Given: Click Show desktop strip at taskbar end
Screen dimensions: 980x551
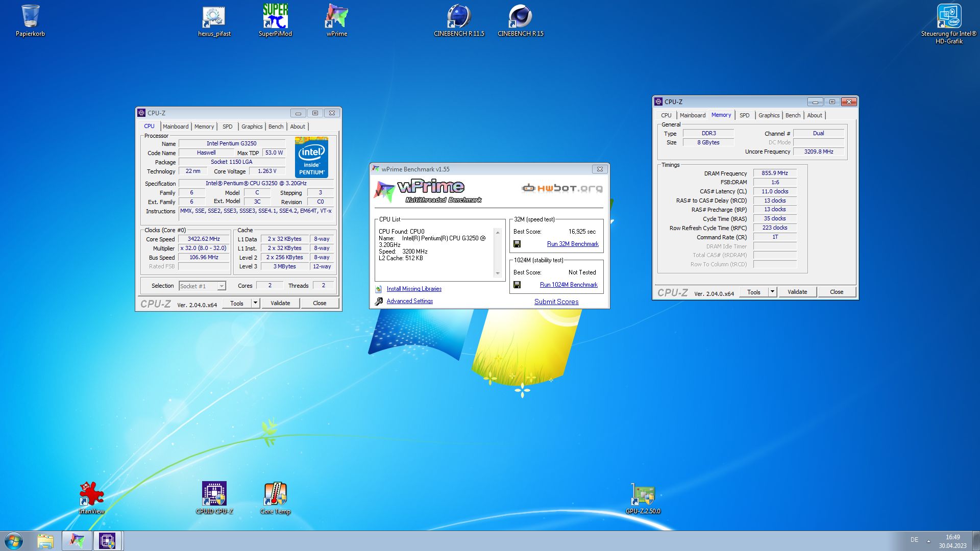Looking at the screenshot, I should tap(976, 541).
